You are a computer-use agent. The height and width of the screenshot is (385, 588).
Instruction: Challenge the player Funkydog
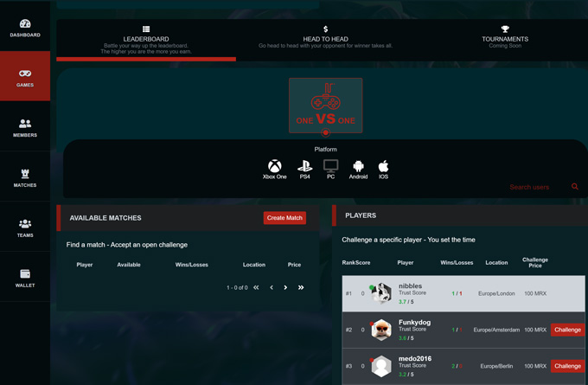567,330
